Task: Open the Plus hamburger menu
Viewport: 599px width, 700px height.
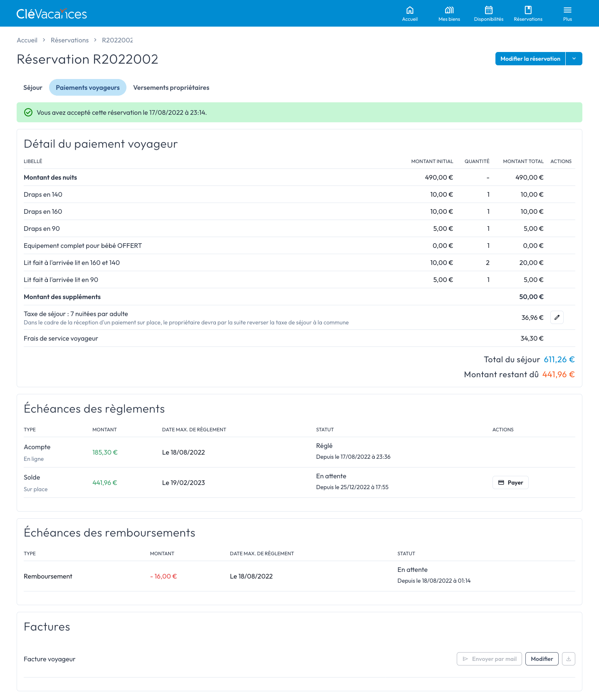Action: click(568, 13)
